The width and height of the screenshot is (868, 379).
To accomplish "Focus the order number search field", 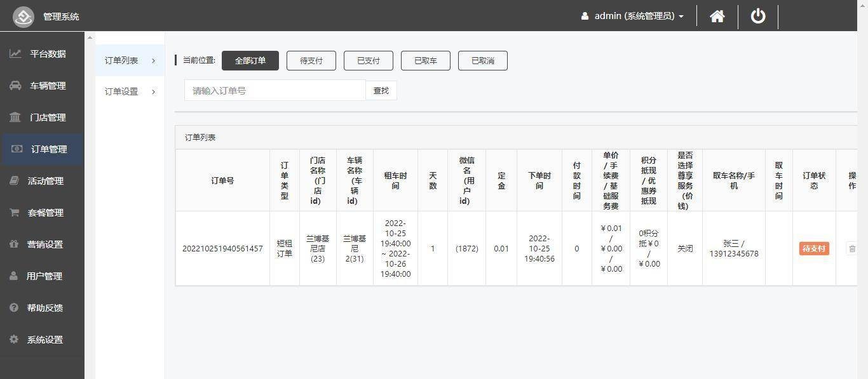I will [x=275, y=91].
